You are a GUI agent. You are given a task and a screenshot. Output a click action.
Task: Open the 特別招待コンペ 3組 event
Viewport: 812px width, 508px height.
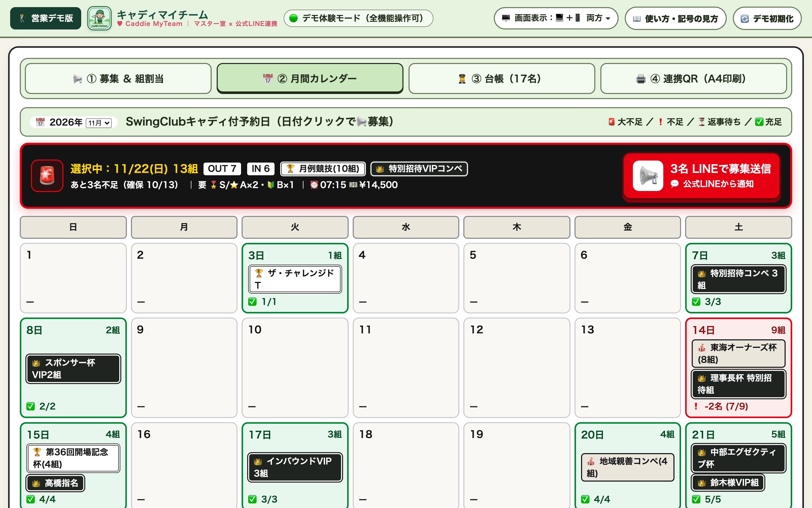click(x=738, y=279)
